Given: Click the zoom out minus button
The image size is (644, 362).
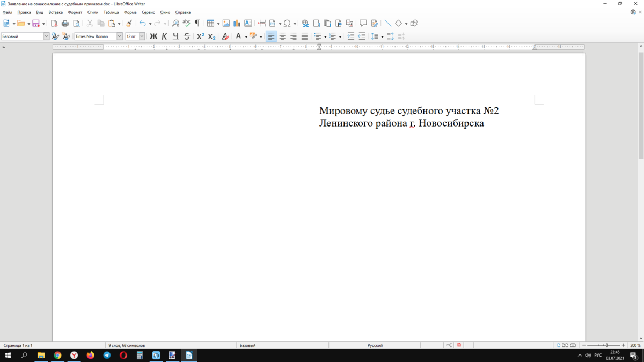Looking at the screenshot, I should point(584,345).
